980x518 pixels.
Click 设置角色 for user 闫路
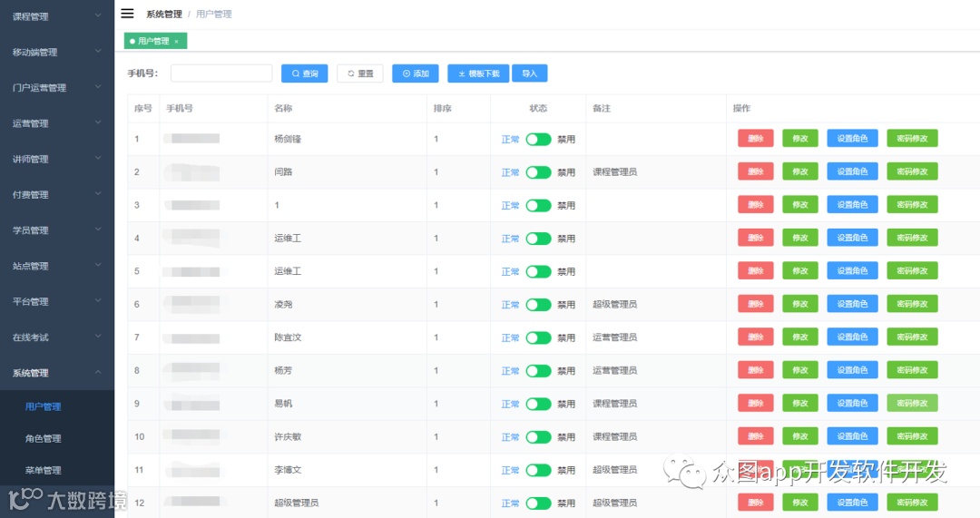click(852, 171)
